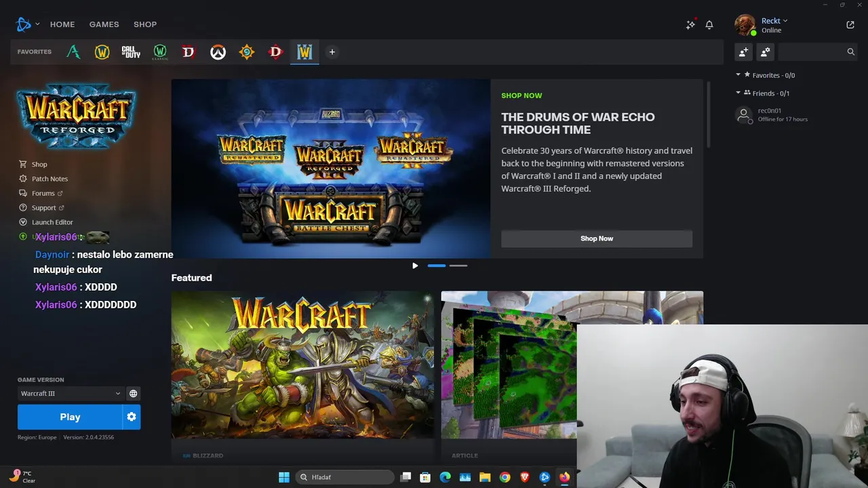Select the second carousel slide indicator

click(x=458, y=266)
